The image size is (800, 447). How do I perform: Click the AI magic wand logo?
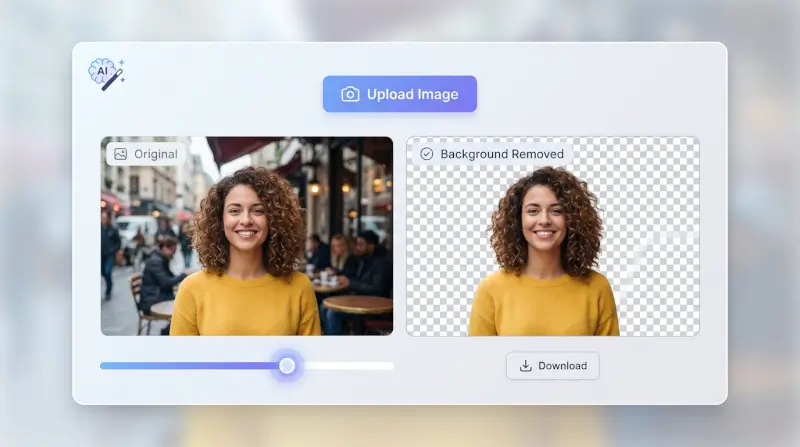107,74
